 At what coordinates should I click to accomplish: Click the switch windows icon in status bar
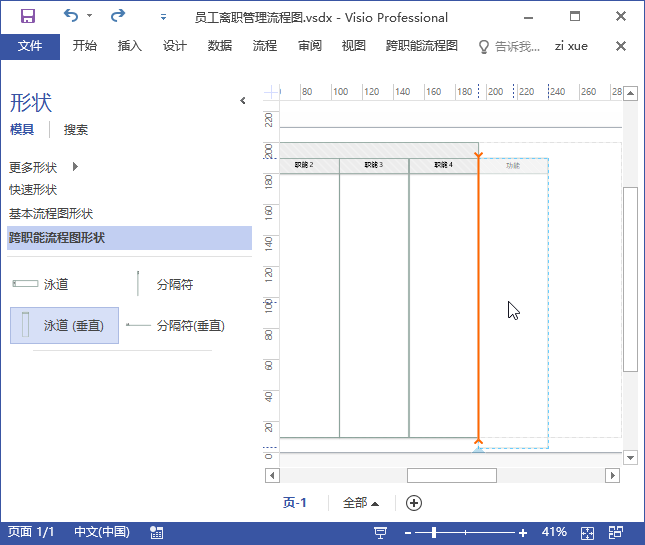pos(615,533)
